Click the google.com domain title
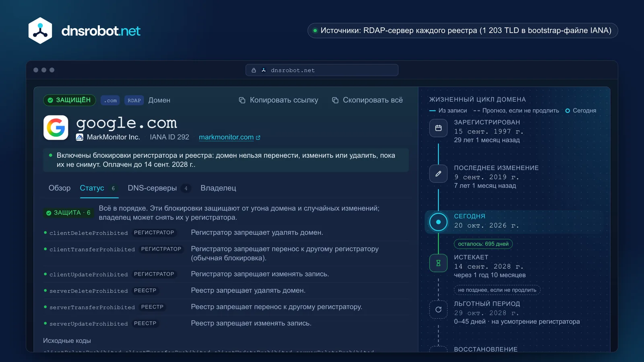 tap(126, 123)
